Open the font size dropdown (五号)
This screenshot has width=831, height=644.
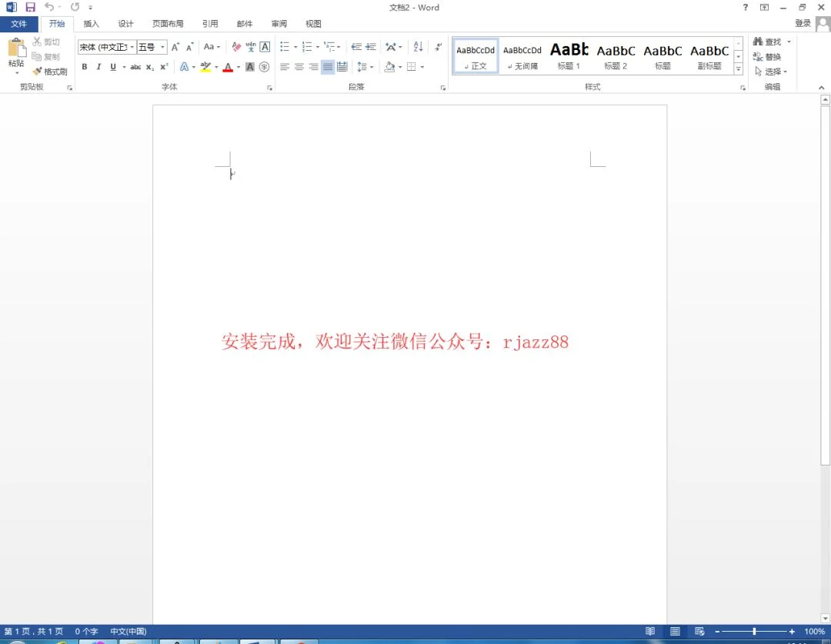tap(162, 47)
